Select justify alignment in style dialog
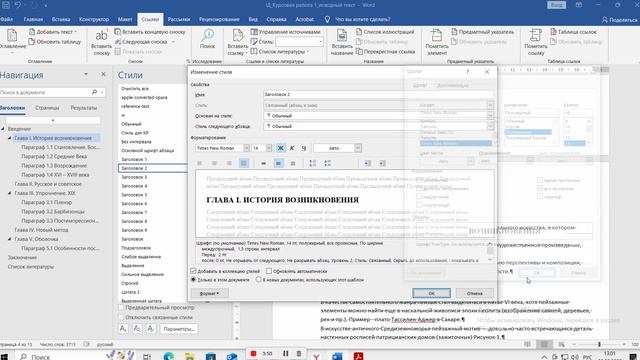 (x=244, y=163)
